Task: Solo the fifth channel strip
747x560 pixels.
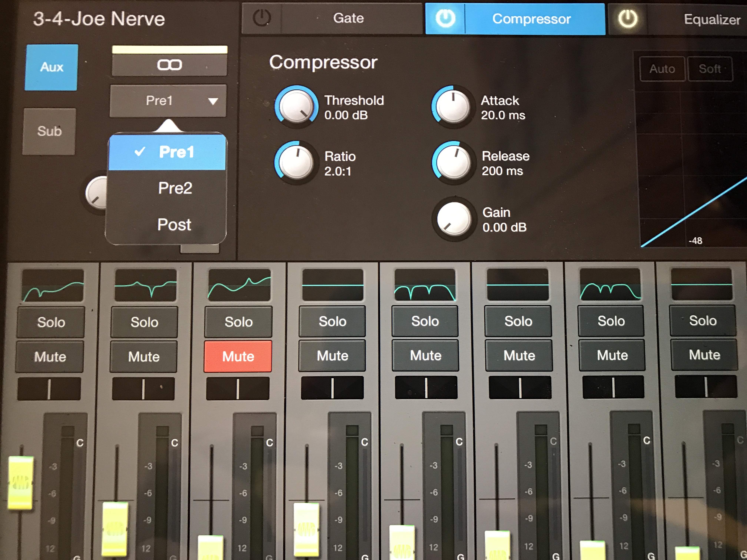Action: 425,321
